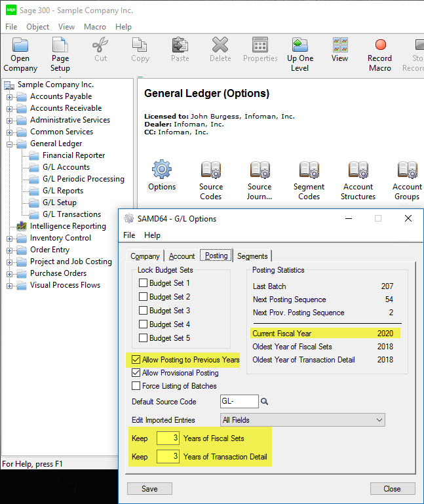This screenshot has height=504, width=424.
Task: Open the G/L Transactions folder
Action: [71, 214]
